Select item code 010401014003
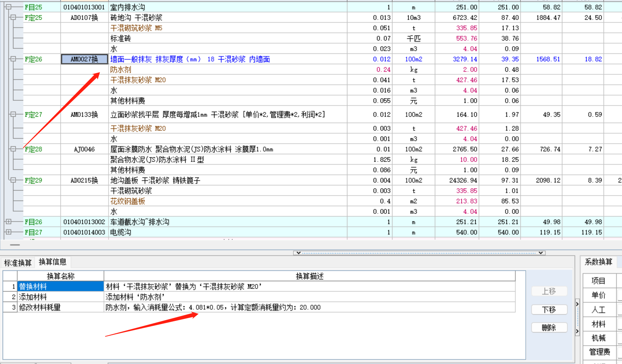This screenshot has width=622, height=364. pyautogui.click(x=84, y=232)
